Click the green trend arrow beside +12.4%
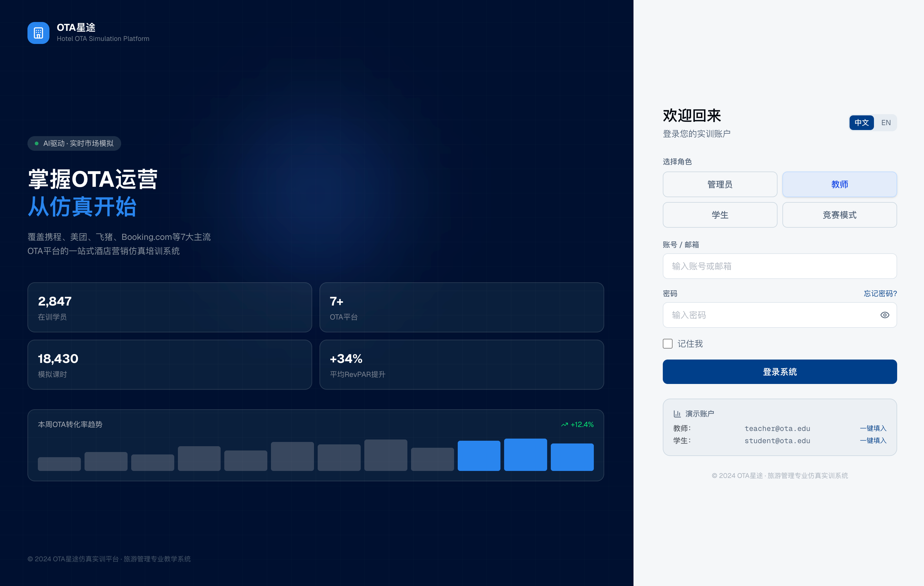This screenshot has height=586, width=924. 565,425
